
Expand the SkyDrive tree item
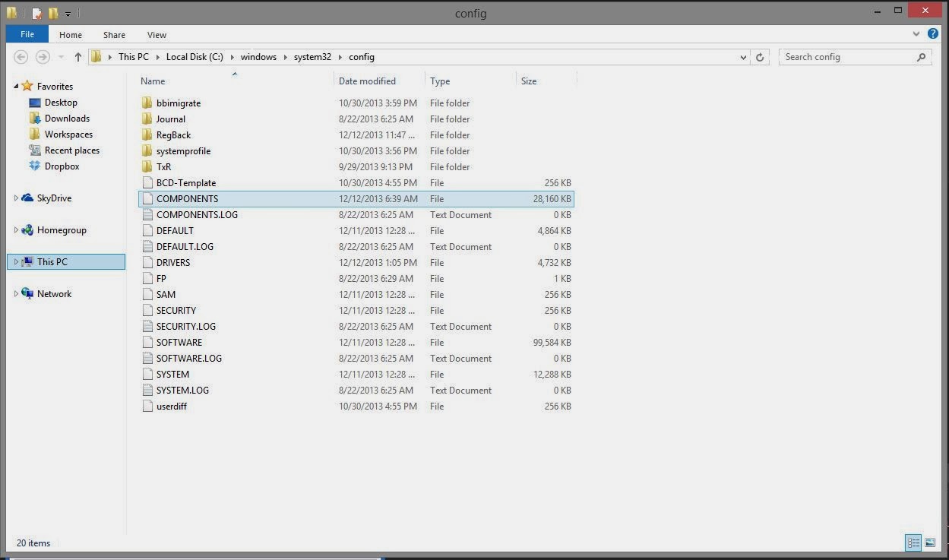pyautogui.click(x=15, y=198)
